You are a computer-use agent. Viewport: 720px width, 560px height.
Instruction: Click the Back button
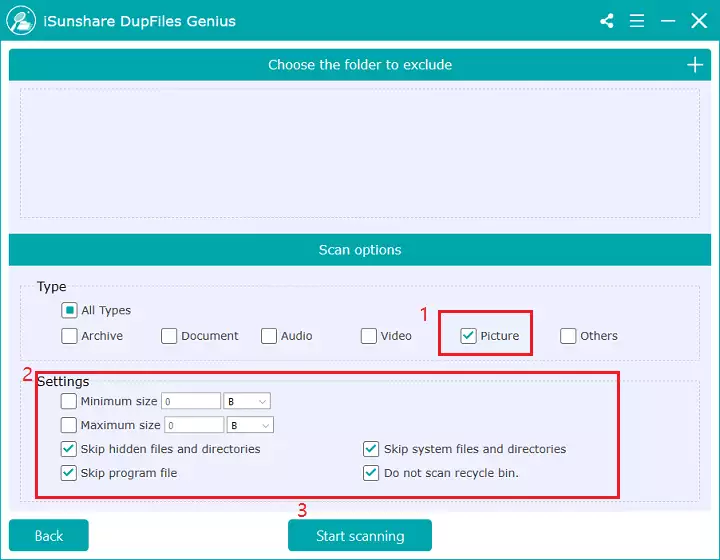tap(49, 535)
